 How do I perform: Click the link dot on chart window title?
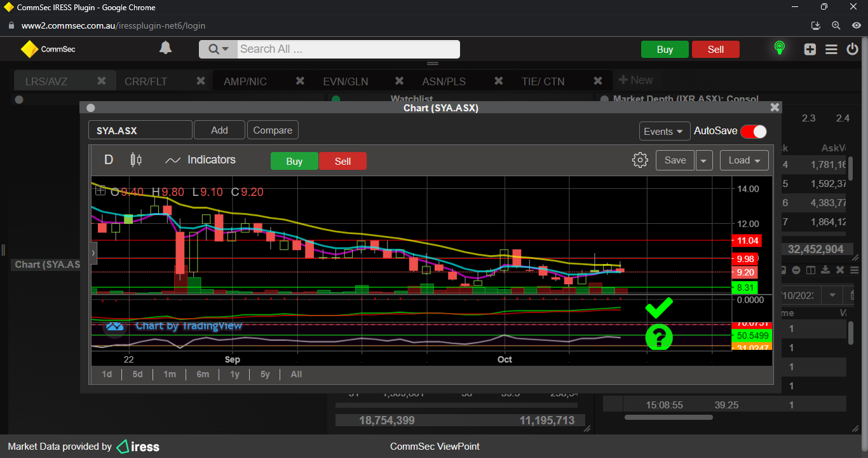[90, 108]
